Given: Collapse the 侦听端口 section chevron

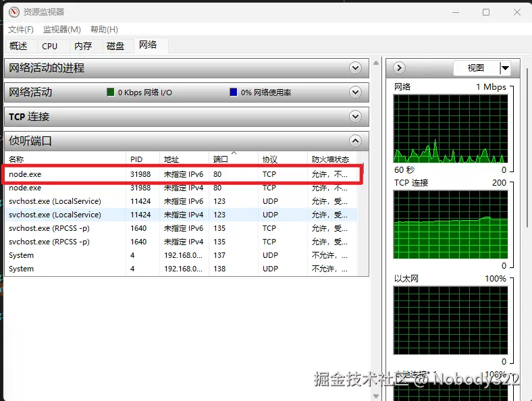Looking at the screenshot, I should click(x=355, y=140).
